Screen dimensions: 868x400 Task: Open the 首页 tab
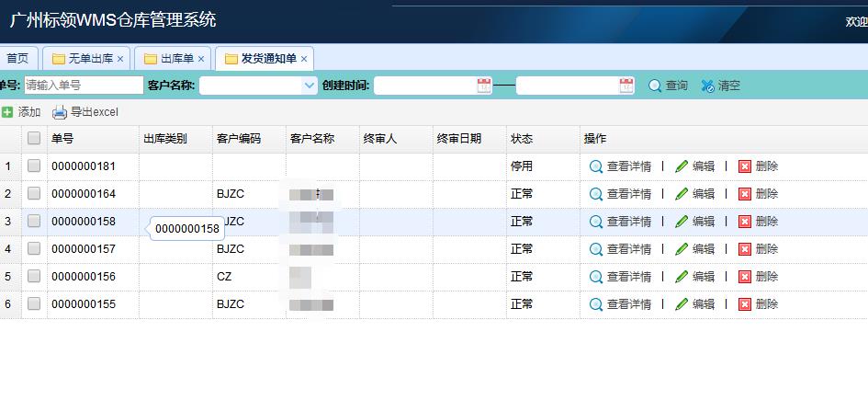[x=17, y=59]
